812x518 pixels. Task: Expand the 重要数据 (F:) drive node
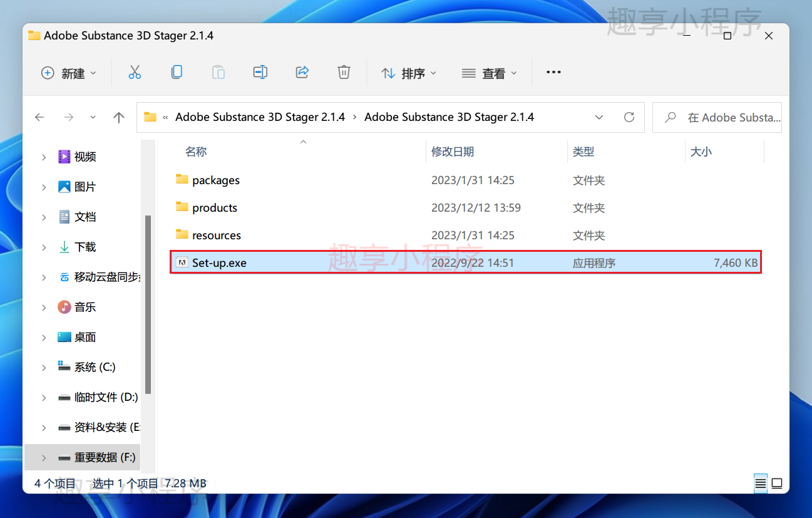44,458
